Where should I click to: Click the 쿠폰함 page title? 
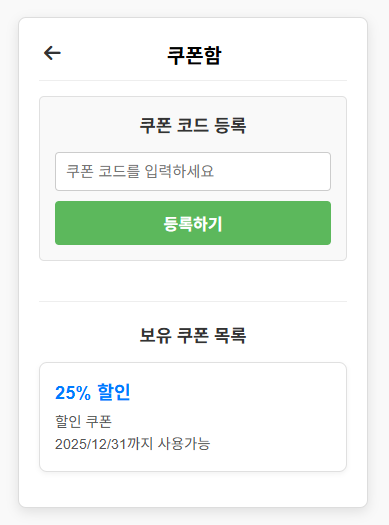coord(194,55)
